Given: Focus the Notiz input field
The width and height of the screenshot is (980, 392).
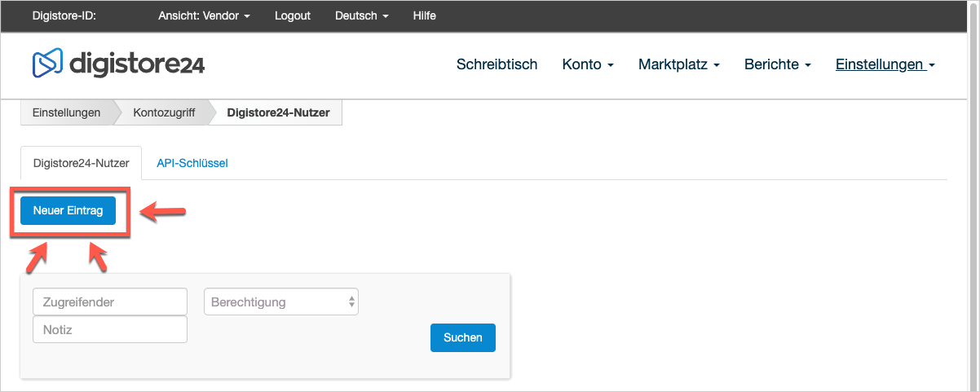Looking at the screenshot, I should tap(110, 329).
